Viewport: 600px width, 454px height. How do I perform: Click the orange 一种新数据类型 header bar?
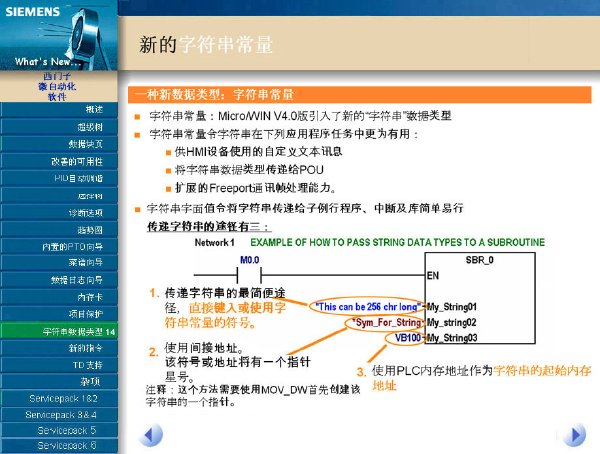coord(359,95)
